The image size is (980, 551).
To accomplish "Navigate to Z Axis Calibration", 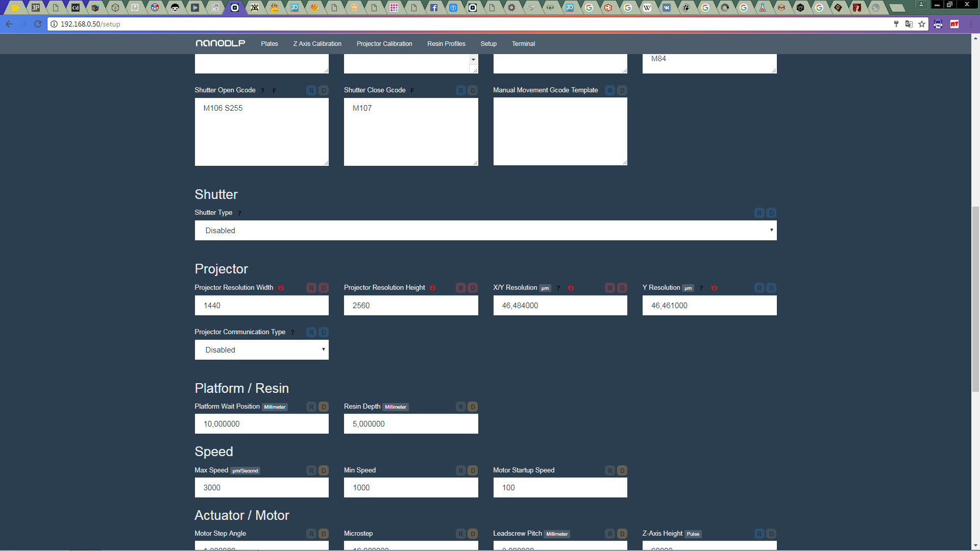I will tap(317, 44).
